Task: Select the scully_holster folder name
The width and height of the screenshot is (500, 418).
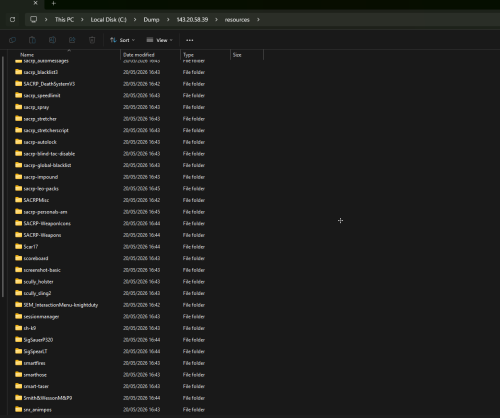Action: [x=38, y=282]
